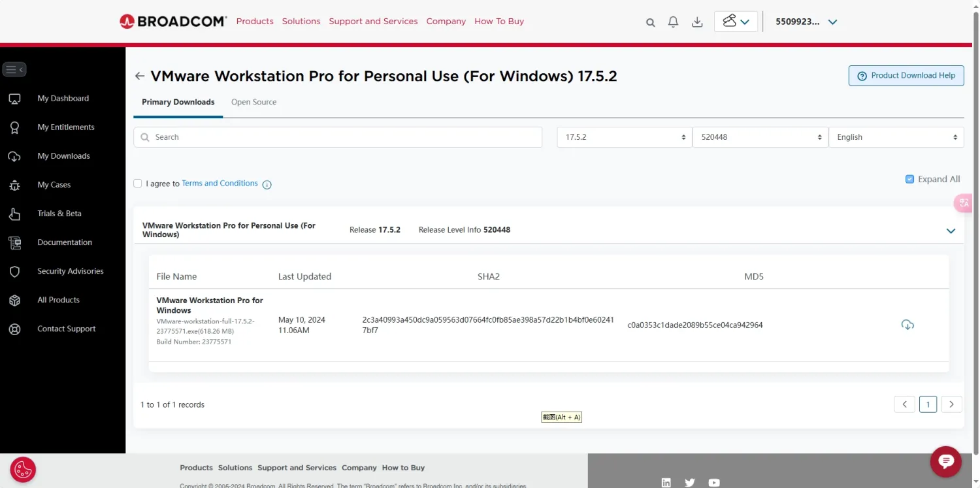Select page 1 in pagination

(x=928, y=404)
